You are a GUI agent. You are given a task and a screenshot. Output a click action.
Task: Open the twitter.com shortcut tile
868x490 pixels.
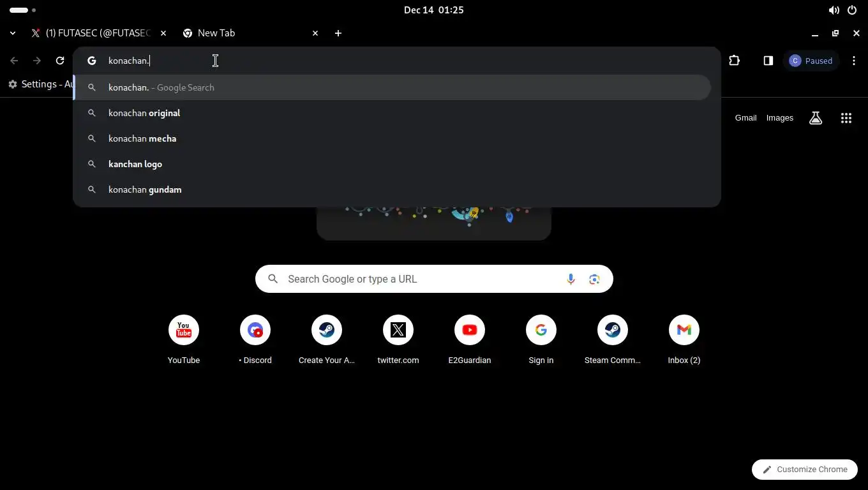(398, 340)
